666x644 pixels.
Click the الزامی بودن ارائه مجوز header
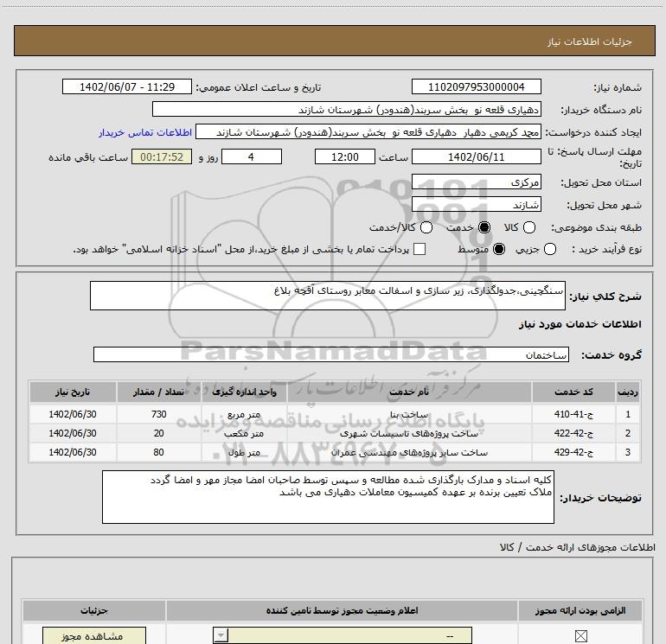(580, 610)
